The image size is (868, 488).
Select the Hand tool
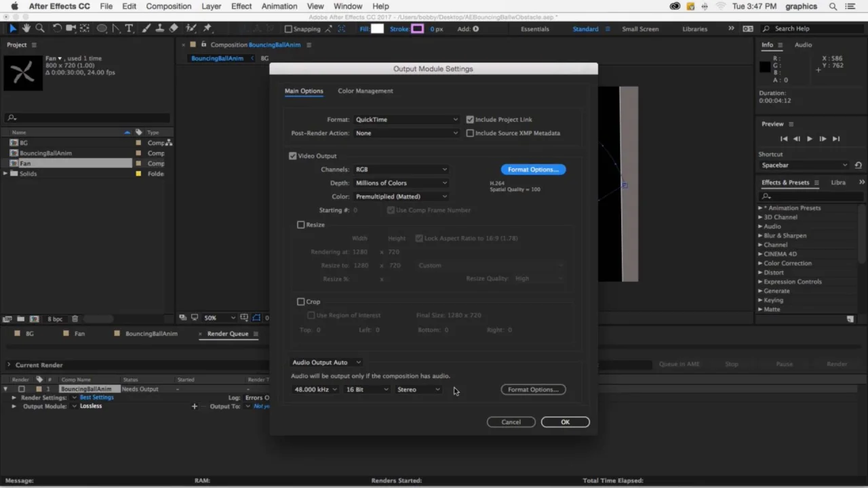[26, 28]
